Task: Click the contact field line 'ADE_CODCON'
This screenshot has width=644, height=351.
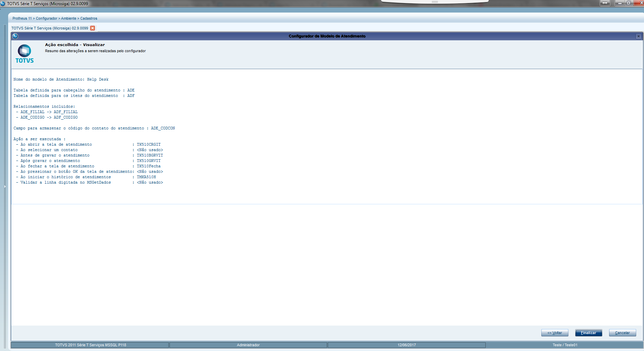Action: tap(94, 128)
